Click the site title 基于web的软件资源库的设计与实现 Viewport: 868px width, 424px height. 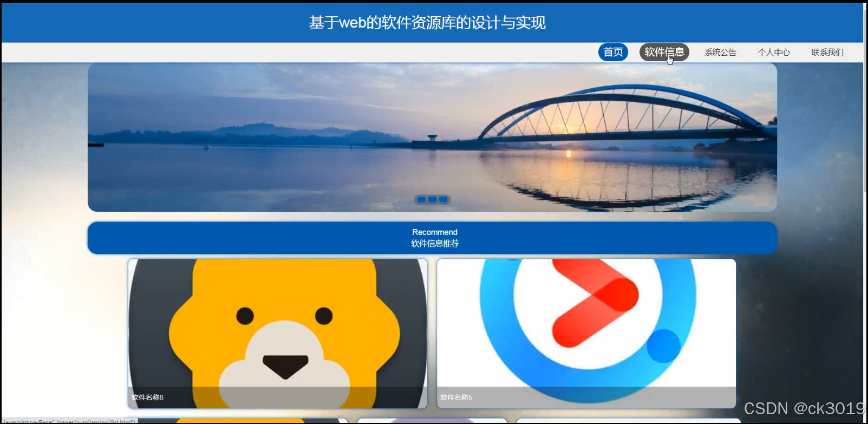tap(427, 23)
